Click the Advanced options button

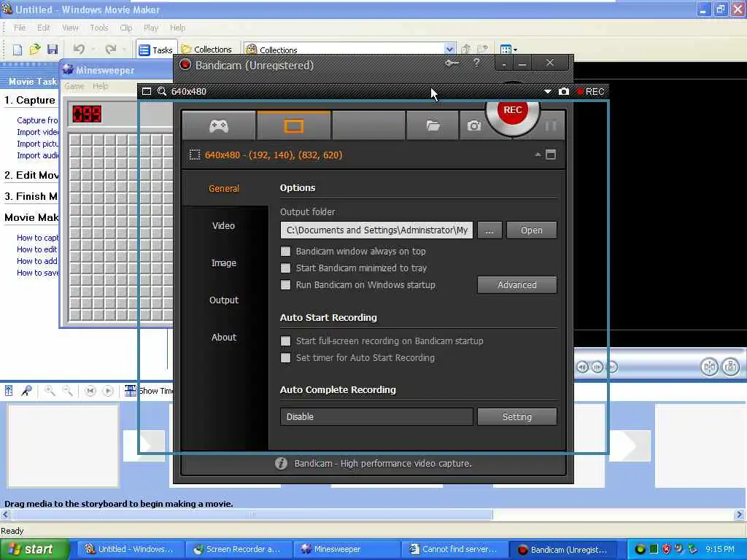517,285
